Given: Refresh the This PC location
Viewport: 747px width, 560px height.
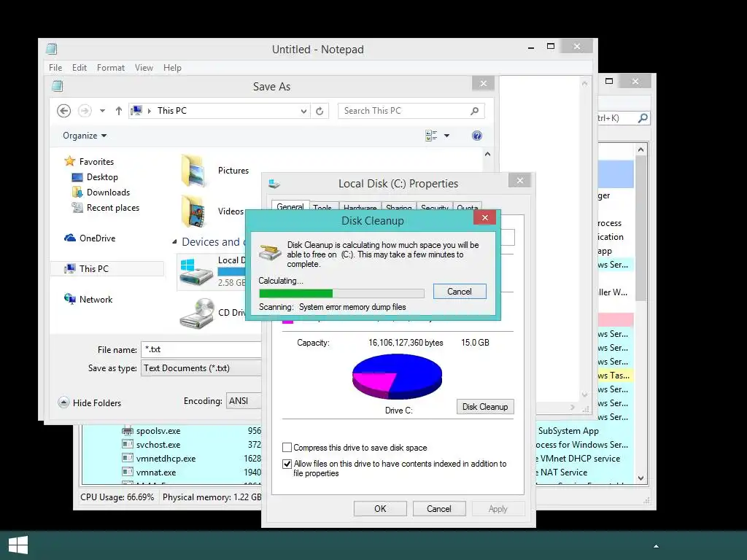Looking at the screenshot, I should (320, 111).
